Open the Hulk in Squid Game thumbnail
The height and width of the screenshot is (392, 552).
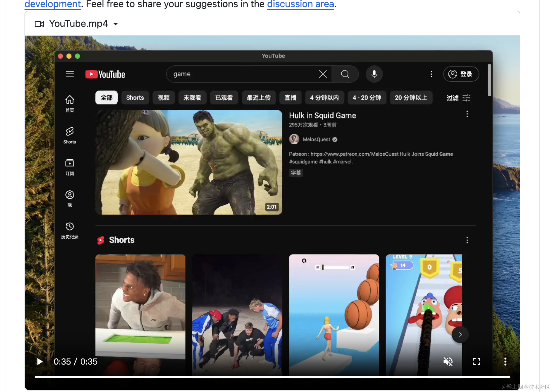pyautogui.click(x=189, y=162)
